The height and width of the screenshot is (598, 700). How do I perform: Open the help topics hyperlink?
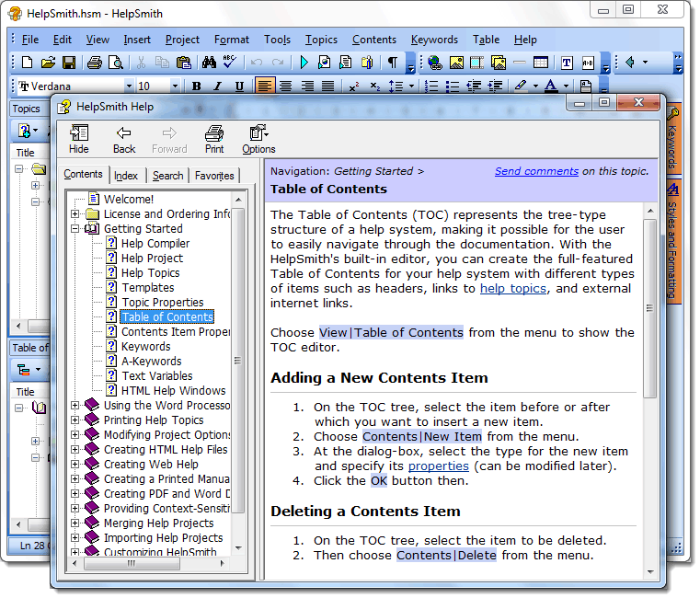(513, 289)
